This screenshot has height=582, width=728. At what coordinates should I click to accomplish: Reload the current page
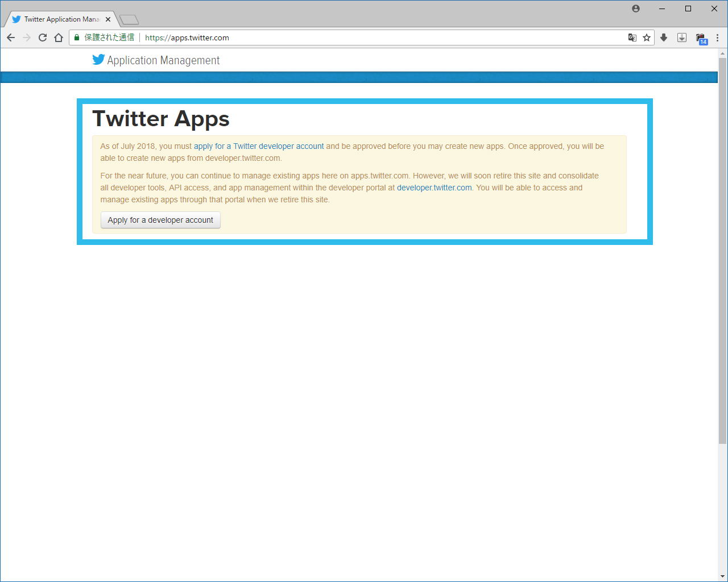pos(43,38)
